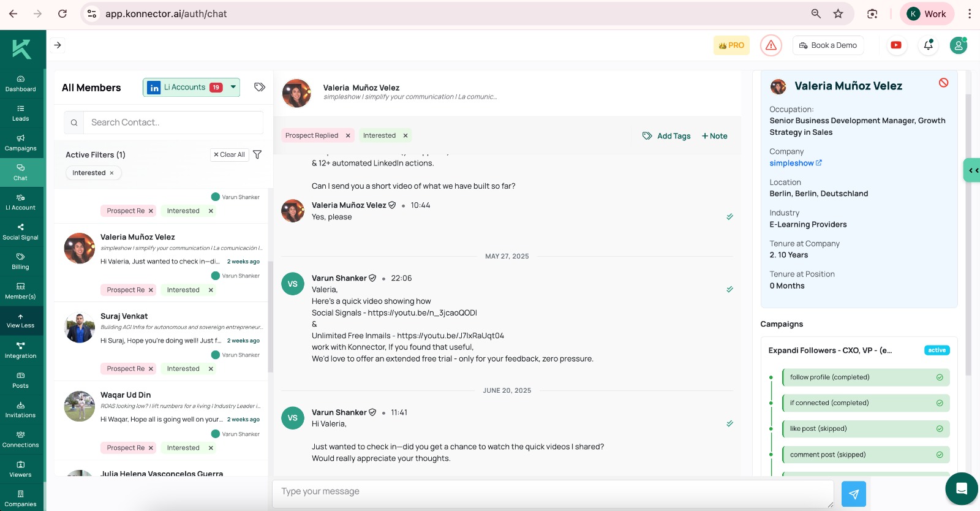Collapse right panel with double chevron tab
This screenshot has width=980, height=511.
coord(972,170)
